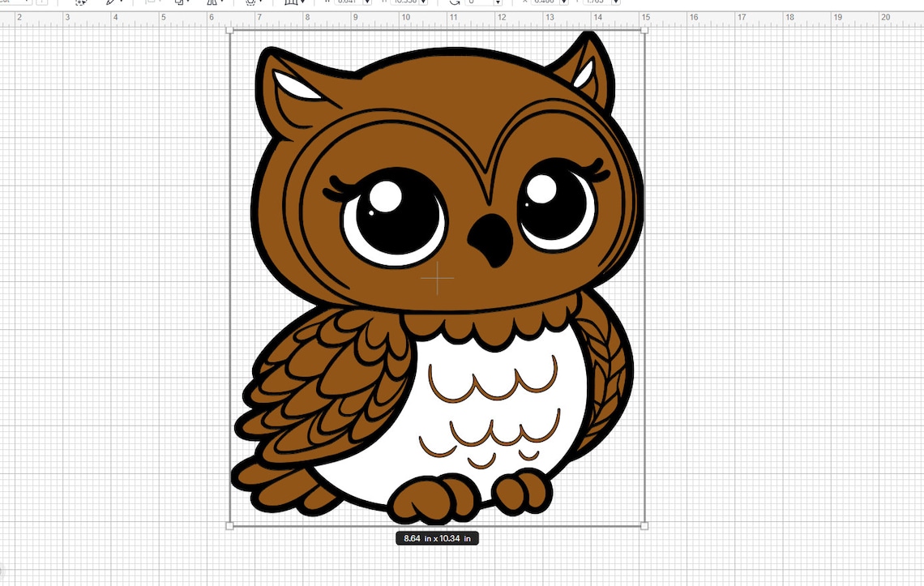The image size is (924, 586).
Task: Open the width value dropdown arrow
Action: pos(368,2)
